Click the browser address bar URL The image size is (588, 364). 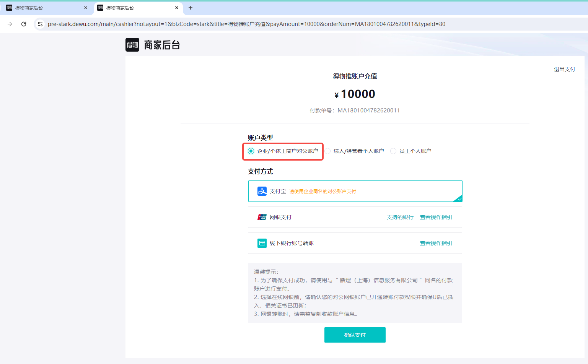click(x=246, y=24)
